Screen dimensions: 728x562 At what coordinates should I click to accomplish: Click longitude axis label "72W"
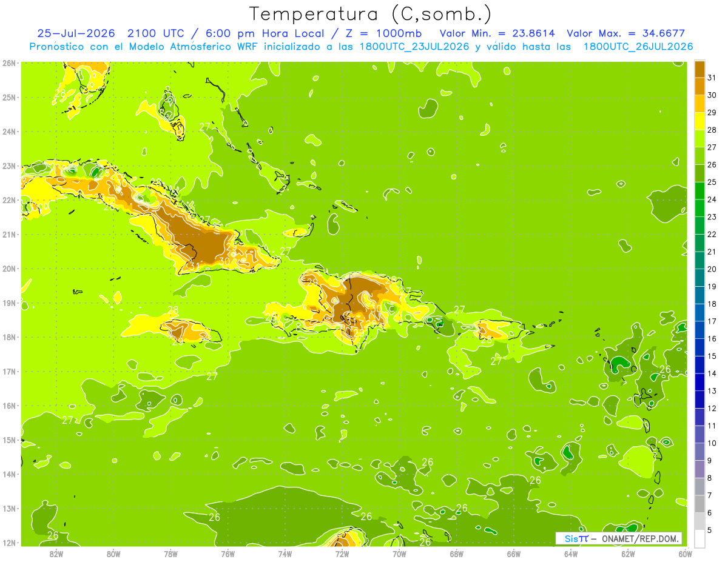coord(342,554)
